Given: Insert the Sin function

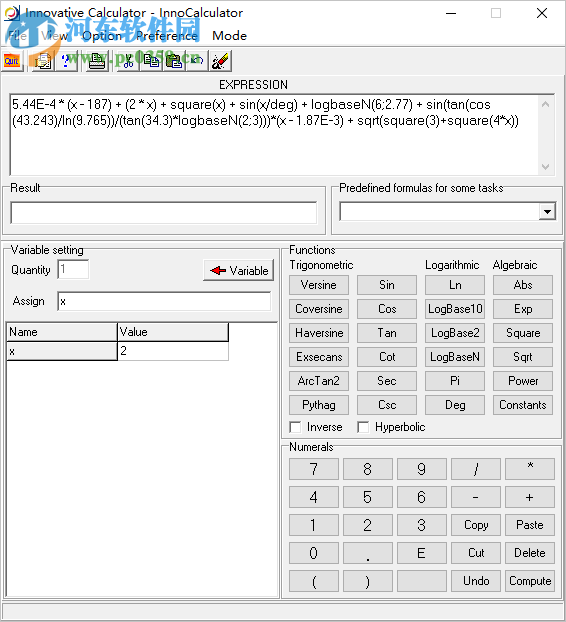Looking at the screenshot, I should [x=387, y=285].
